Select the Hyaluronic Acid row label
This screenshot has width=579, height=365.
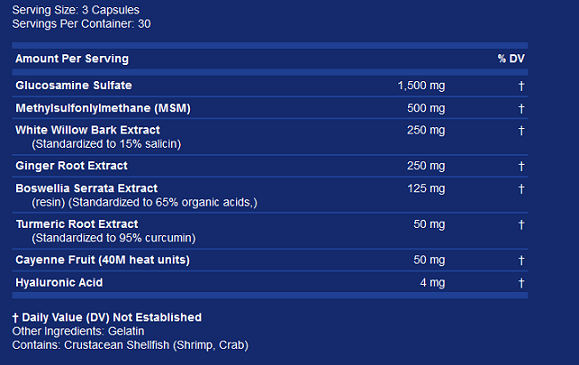(x=59, y=283)
